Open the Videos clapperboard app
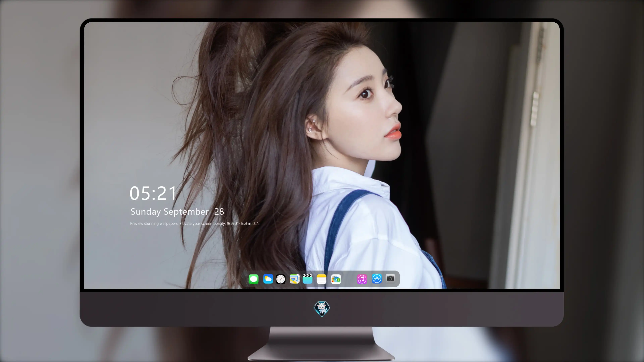Screen dimensions: 644x362 pos(308,279)
